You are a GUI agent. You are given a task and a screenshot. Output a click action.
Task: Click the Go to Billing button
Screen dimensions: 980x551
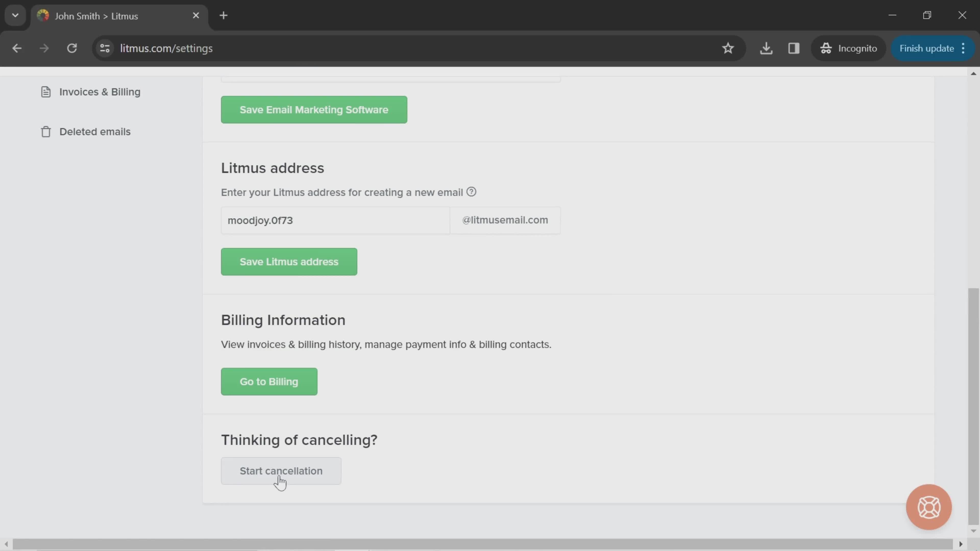[269, 381]
